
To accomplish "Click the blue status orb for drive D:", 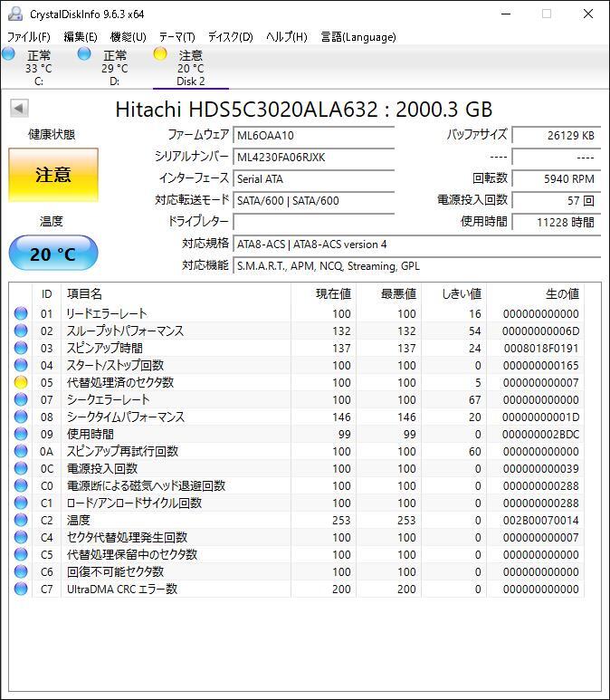I will 84,54.
